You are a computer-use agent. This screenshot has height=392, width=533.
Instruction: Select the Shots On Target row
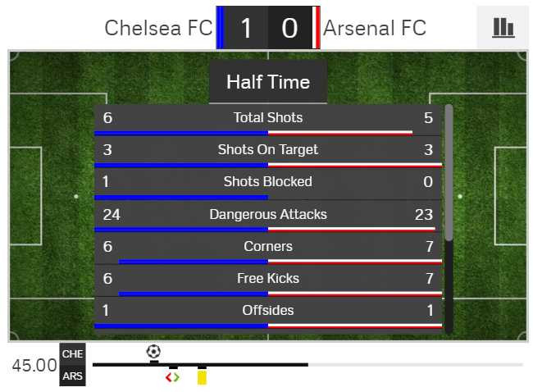[268, 150]
